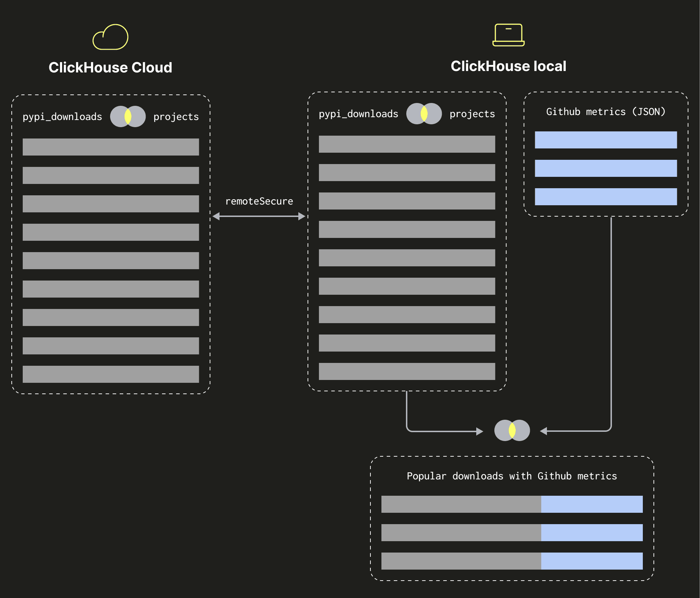This screenshot has width=700, height=598.
Task: Click the remoteSecure label
Action: [259, 201]
